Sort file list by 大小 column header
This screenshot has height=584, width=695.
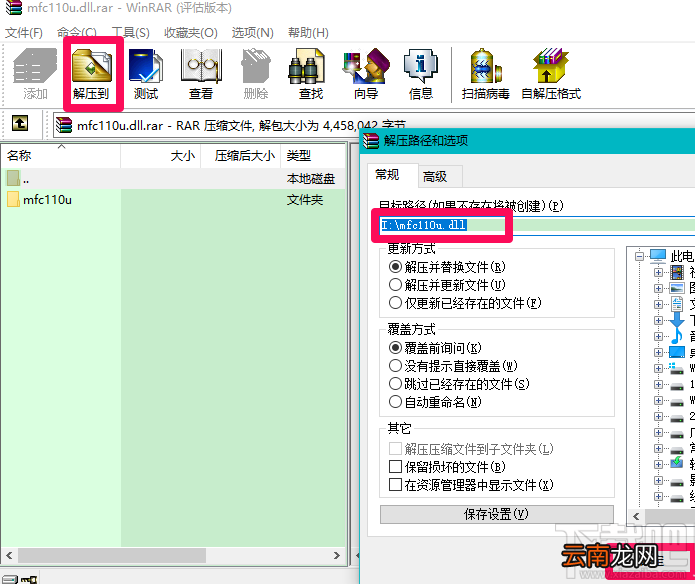160,156
